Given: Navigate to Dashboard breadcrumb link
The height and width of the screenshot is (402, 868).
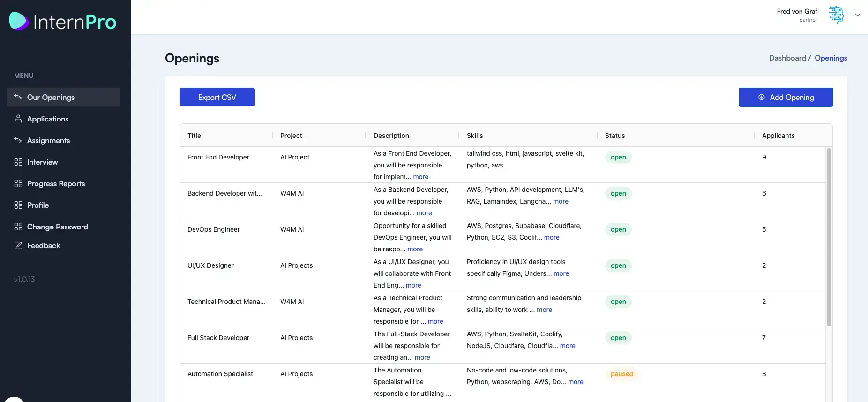Looking at the screenshot, I should click(787, 58).
